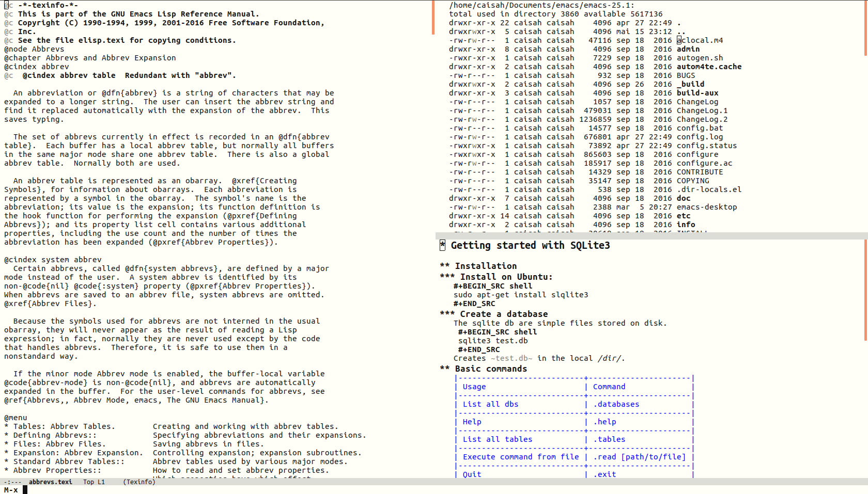Select the ChangeLog.1 file entry
868x494 pixels.
(702, 110)
